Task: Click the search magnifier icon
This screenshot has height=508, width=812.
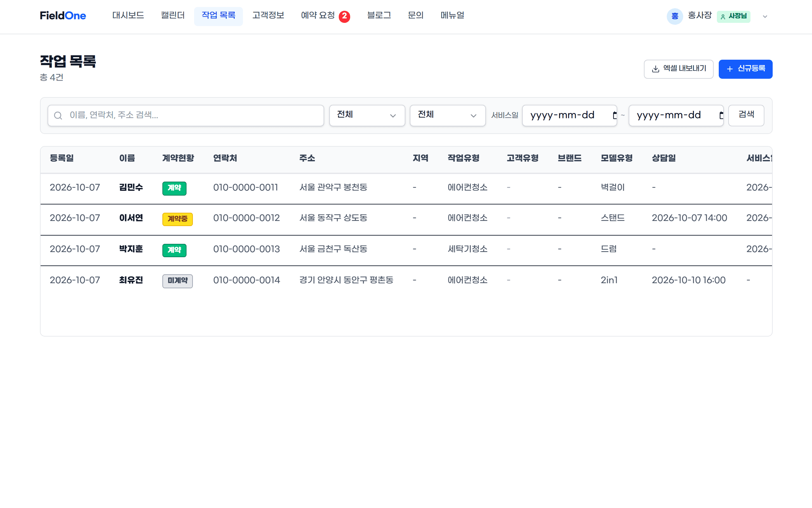Action: 58,116
